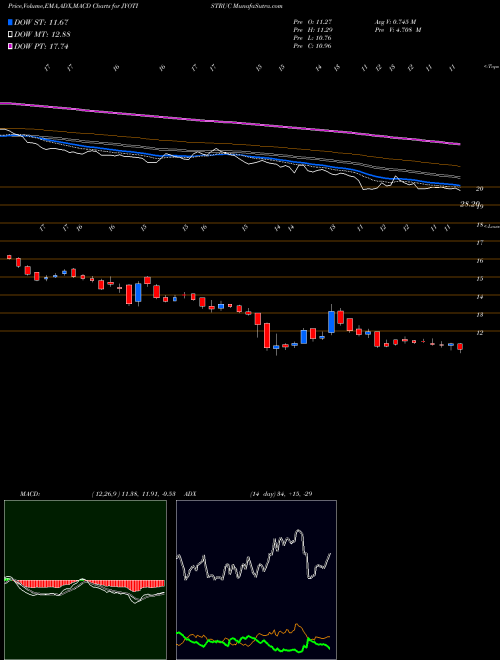Image resolution: width=500 pixels, height=660 pixels.
Task: Select the 'DOW PT: 17.74' legend label
Action: tap(41, 46)
